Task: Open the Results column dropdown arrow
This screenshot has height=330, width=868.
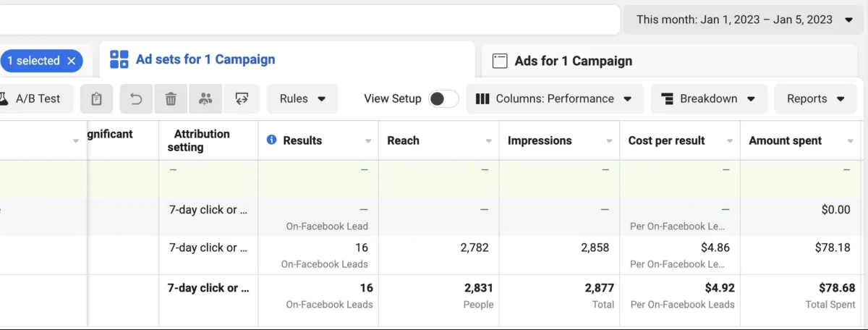Action: (368, 141)
